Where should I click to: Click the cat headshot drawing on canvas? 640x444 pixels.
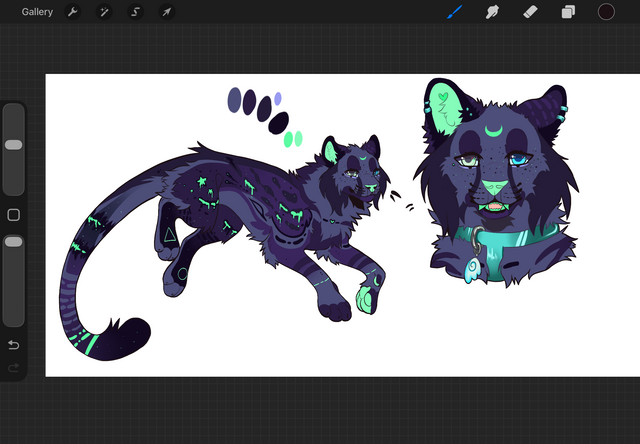point(496,182)
